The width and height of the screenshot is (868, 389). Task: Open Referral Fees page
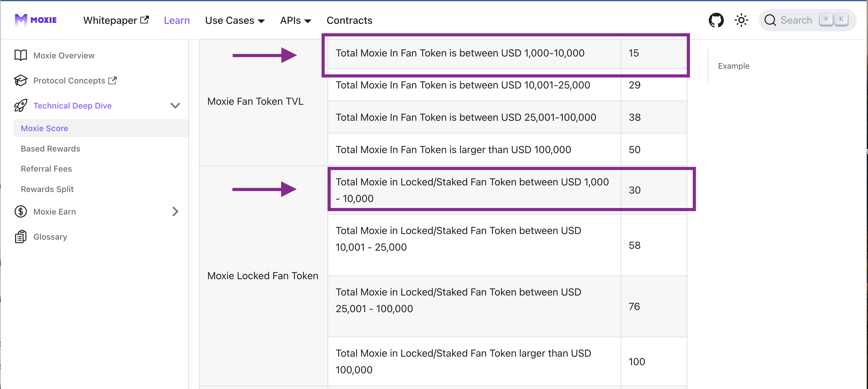pyautogui.click(x=46, y=168)
